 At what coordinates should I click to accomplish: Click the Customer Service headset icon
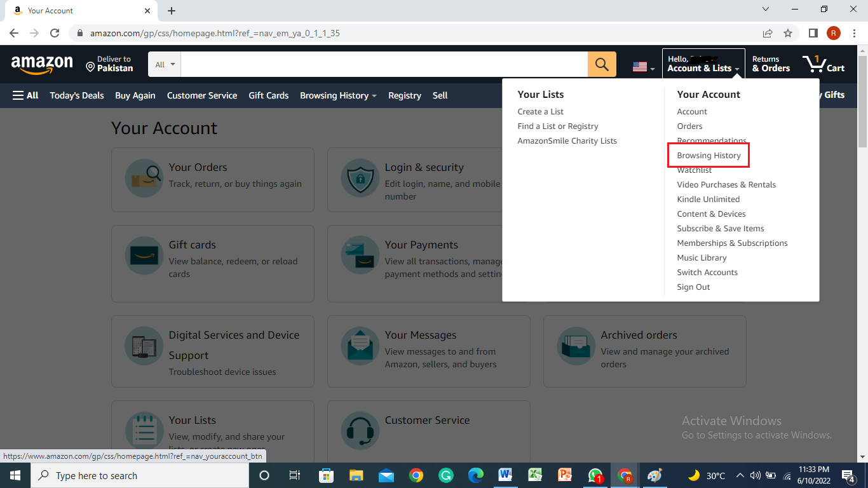pos(360,431)
